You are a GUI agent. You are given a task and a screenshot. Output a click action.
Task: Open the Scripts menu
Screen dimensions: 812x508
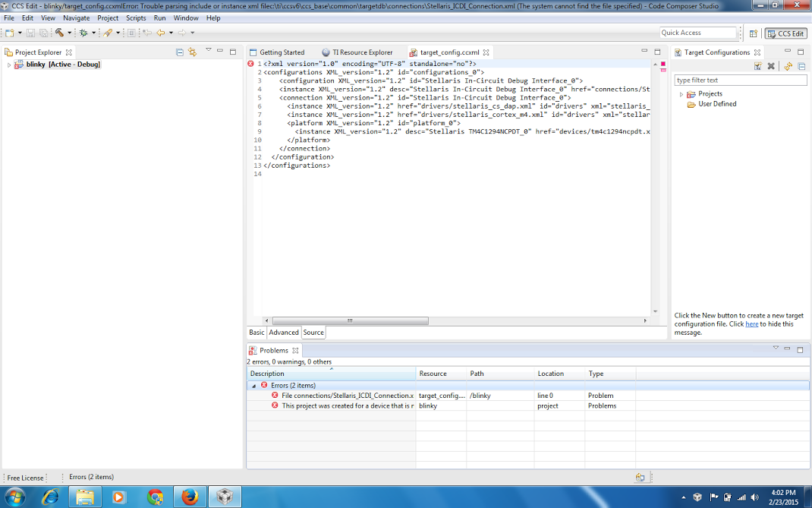pos(136,17)
